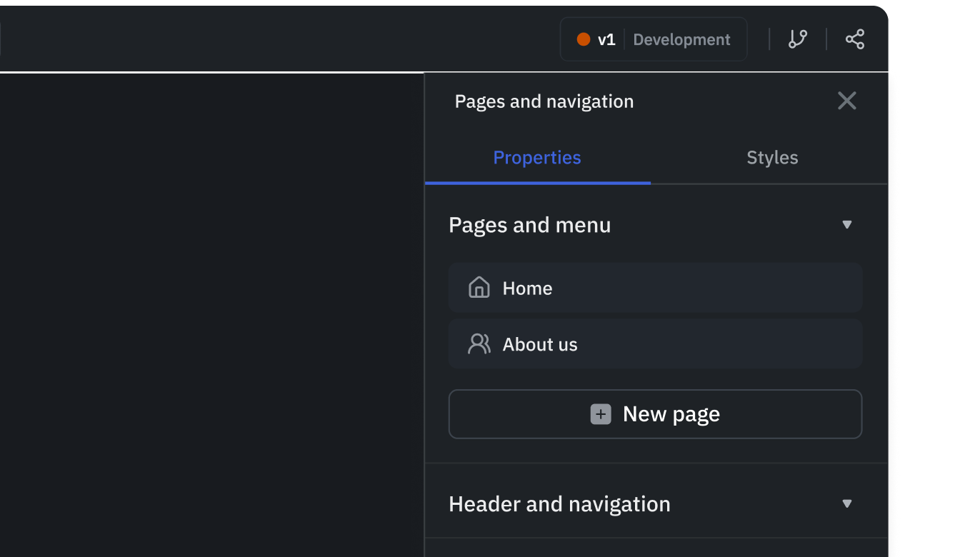Click the house icon beside Home
980x557 pixels.
click(479, 288)
